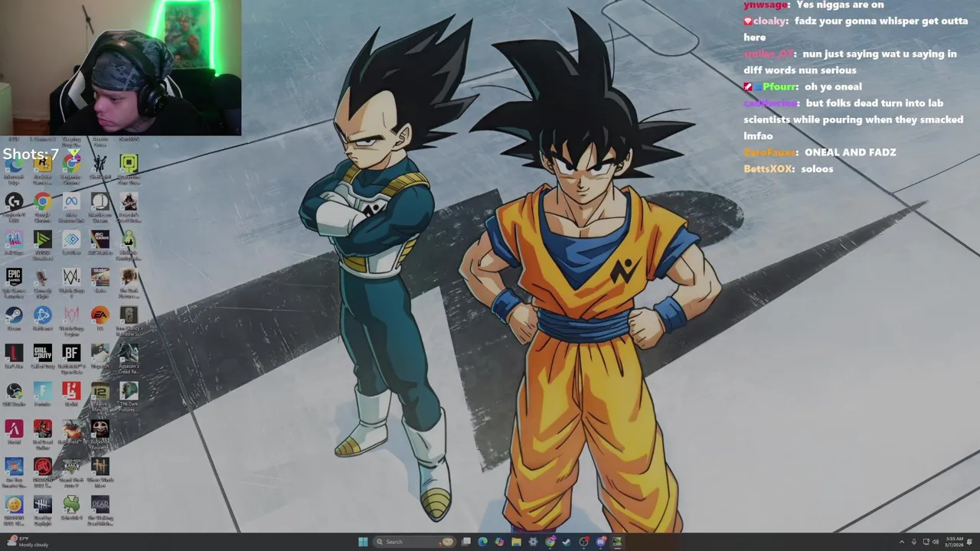Launch the Rainbow Six Siege shortcut

click(129, 321)
